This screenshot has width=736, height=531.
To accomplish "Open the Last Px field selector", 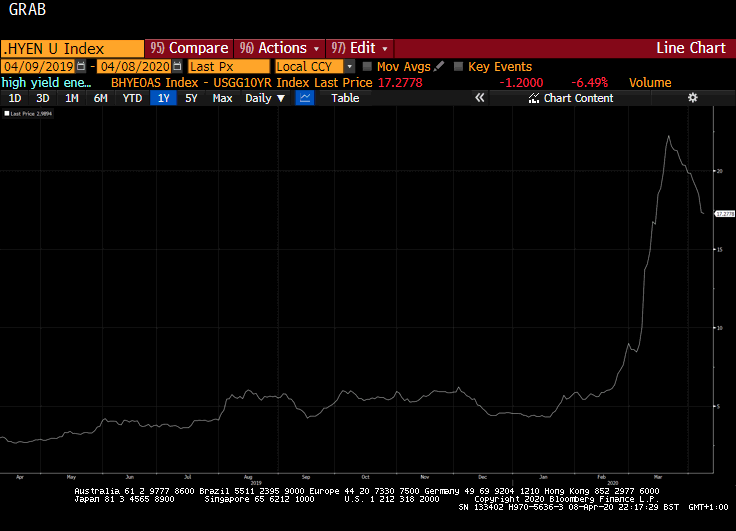I will point(229,67).
